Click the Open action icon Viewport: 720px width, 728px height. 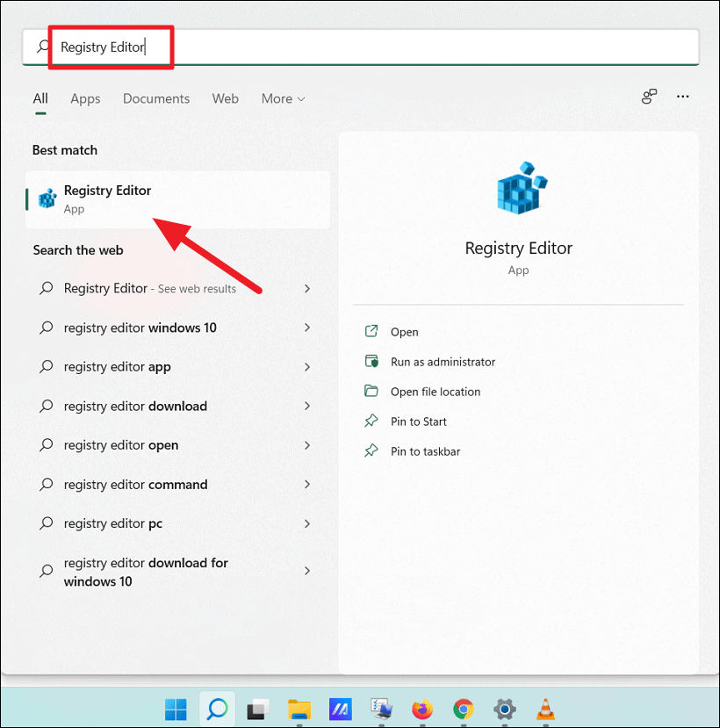click(x=371, y=331)
